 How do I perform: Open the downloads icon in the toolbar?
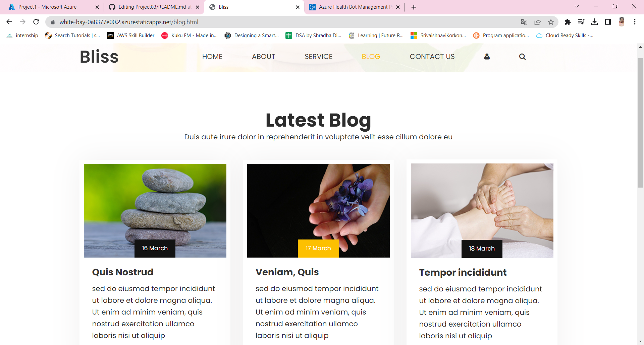pyautogui.click(x=594, y=22)
